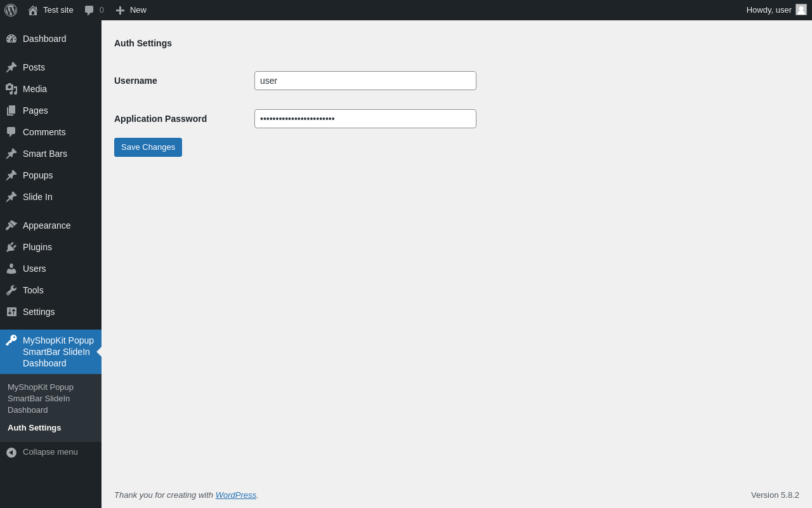
Task: Open the WordPress link in footer
Action: click(x=236, y=495)
